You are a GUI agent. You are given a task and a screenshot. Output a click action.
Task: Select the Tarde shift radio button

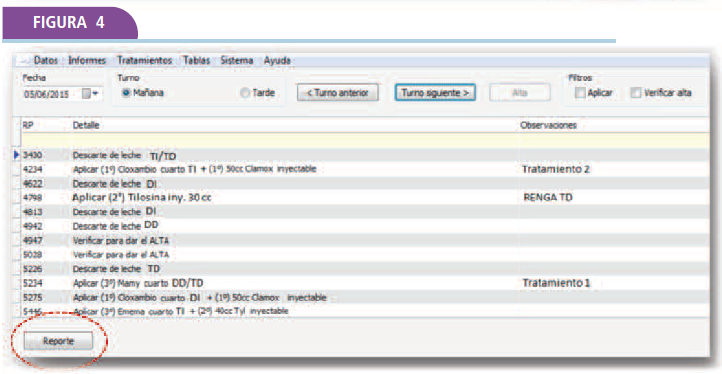click(245, 93)
